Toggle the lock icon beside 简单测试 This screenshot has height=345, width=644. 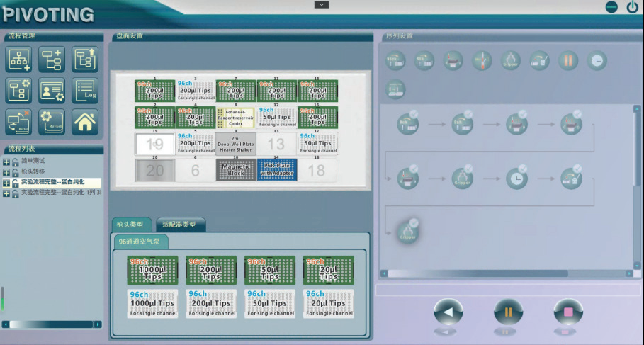pyautogui.click(x=15, y=162)
